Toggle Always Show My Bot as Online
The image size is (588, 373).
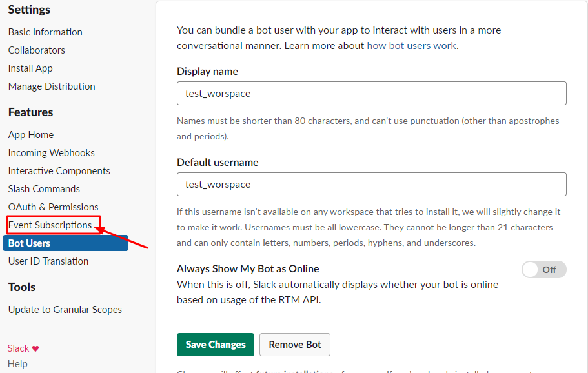tap(543, 270)
